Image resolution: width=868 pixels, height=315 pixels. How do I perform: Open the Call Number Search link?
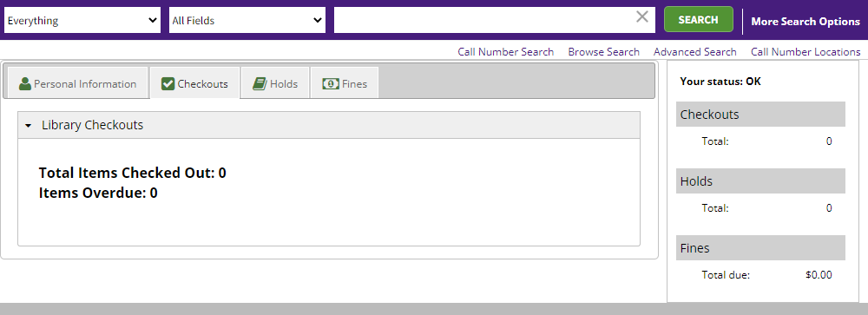pyautogui.click(x=505, y=51)
